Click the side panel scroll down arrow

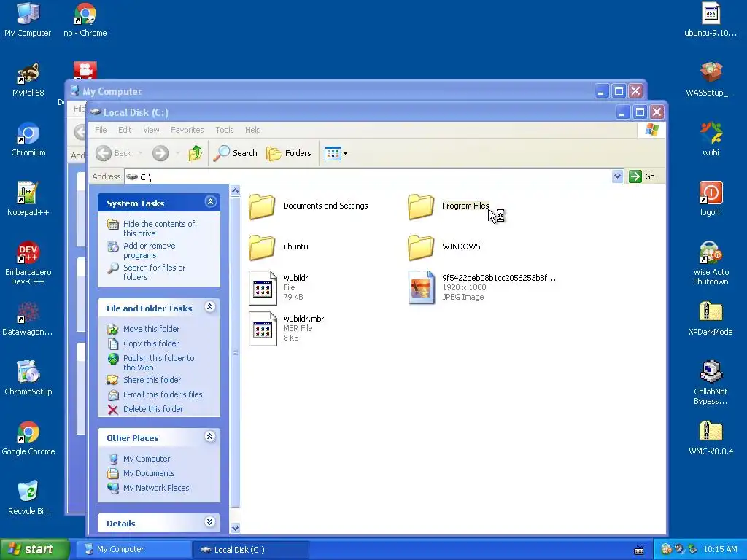(x=235, y=528)
